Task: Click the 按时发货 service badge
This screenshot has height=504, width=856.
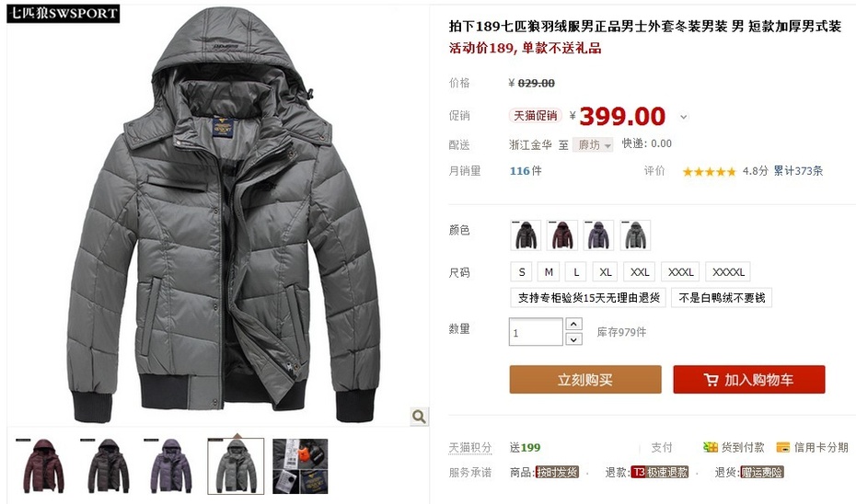Action: coord(557,473)
